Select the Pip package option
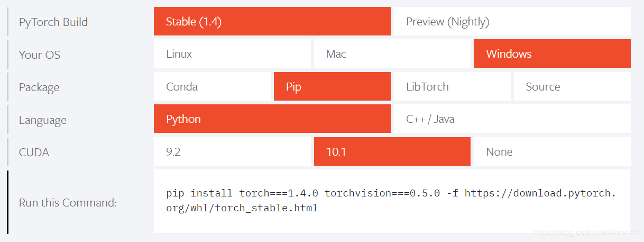This screenshot has height=242, width=644. (332, 87)
